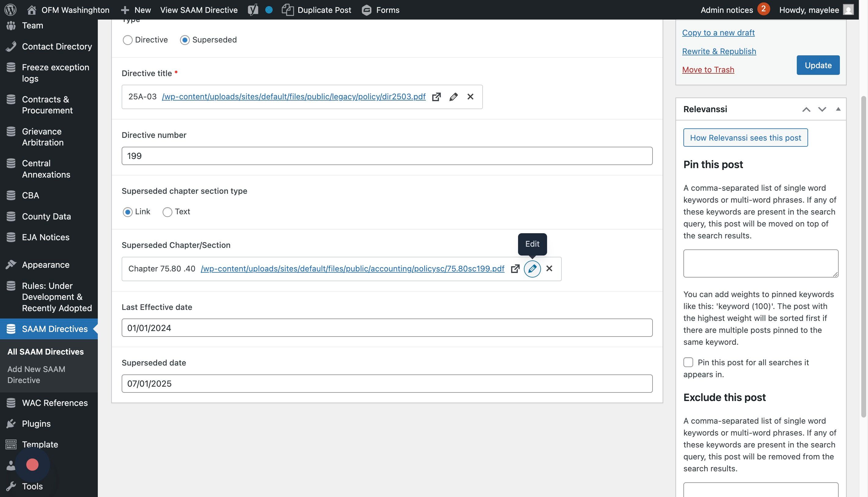Open Add New SAAM Directive submenu item

point(36,374)
